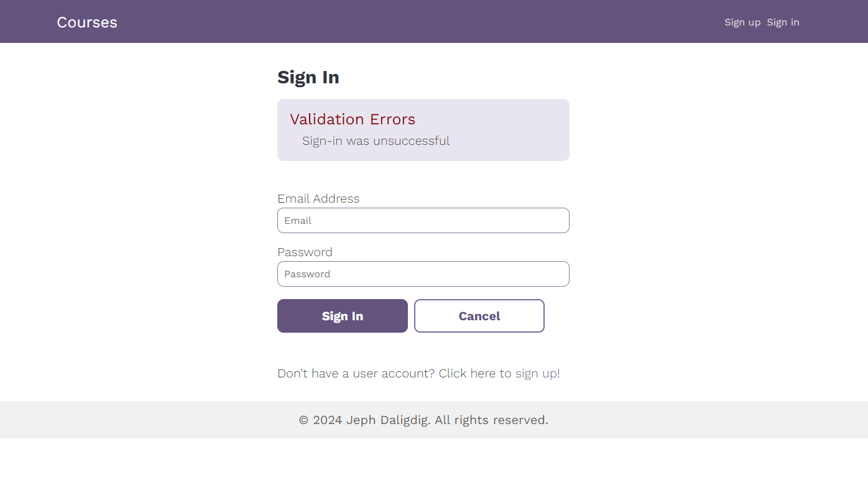Click the Cancel button
Image resolution: width=868 pixels, height=485 pixels.
pyautogui.click(x=479, y=316)
